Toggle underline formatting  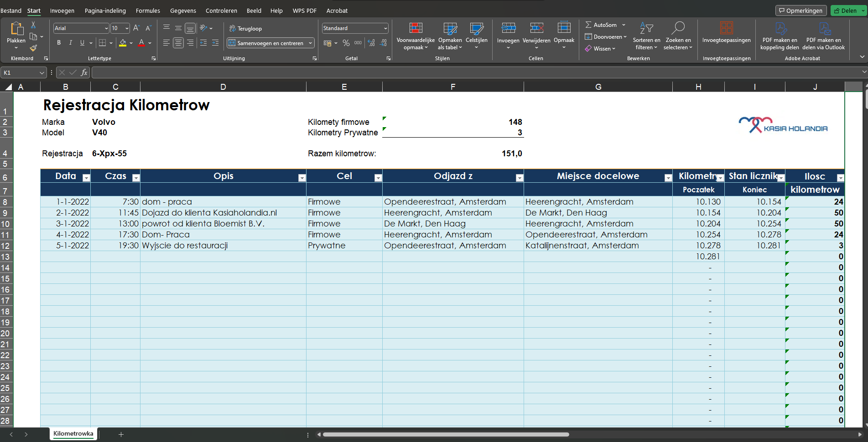(82, 43)
